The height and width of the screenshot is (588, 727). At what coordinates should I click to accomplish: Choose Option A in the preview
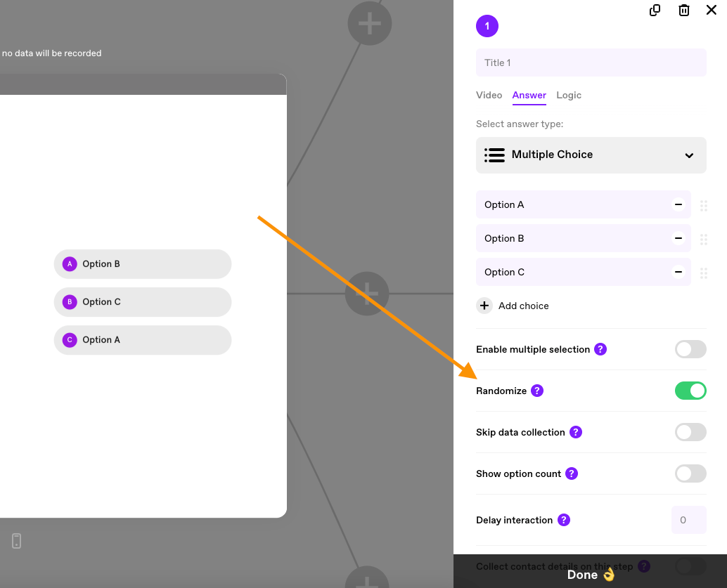point(142,340)
